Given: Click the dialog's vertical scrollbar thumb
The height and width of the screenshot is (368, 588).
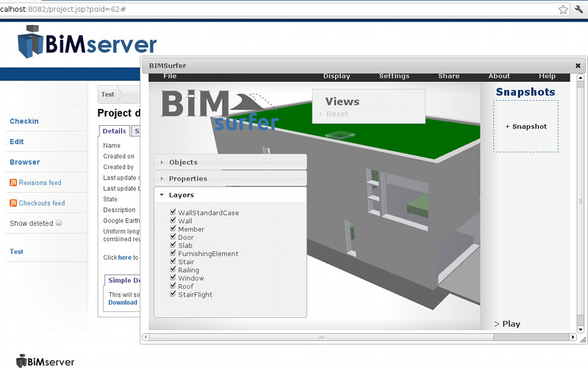Looking at the screenshot, I should 581,202.
